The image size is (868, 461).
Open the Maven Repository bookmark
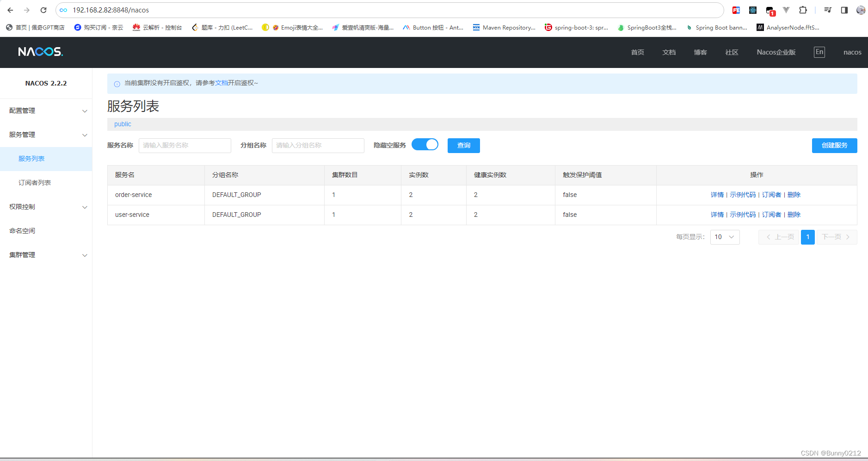coord(504,28)
